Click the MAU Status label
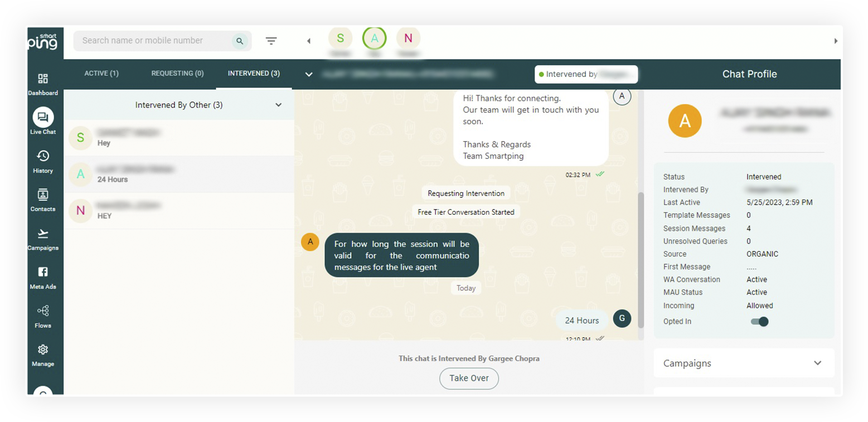The width and height of the screenshot is (868, 422). click(683, 293)
